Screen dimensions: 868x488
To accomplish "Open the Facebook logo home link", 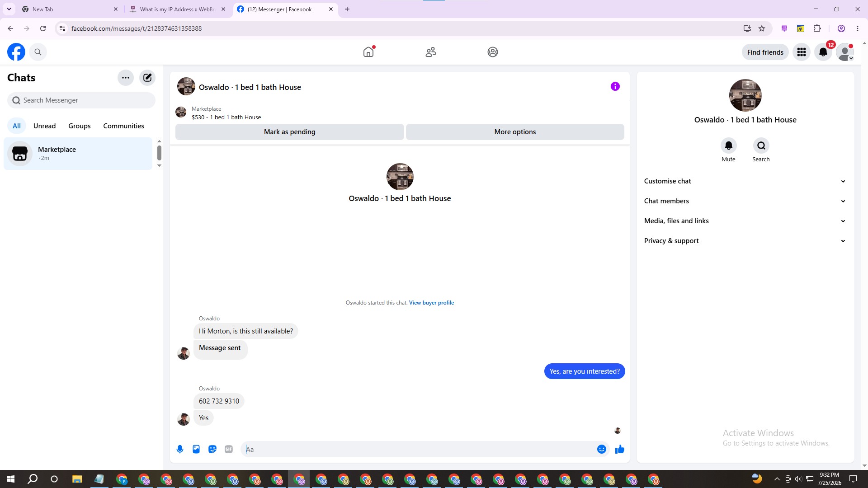I will click(16, 52).
